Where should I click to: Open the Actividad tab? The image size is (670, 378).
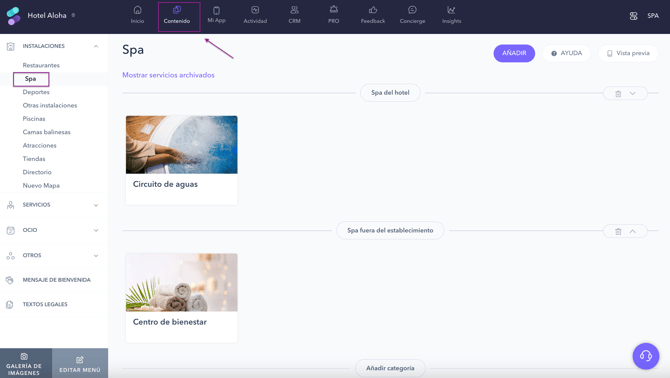pyautogui.click(x=255, y=15)
